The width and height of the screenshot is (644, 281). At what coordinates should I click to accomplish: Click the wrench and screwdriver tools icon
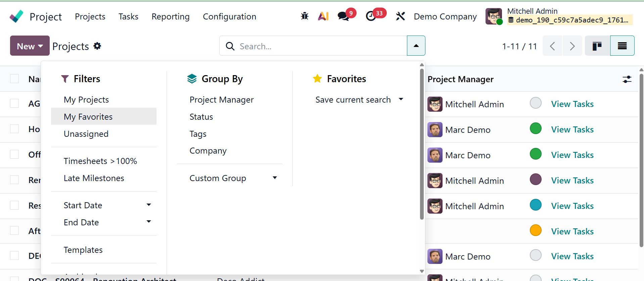pyautogui.click(x=400, y=16)
